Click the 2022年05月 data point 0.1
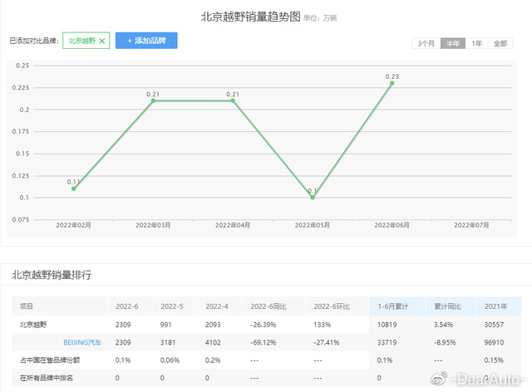The image size is (532, 392). point(313,198)
